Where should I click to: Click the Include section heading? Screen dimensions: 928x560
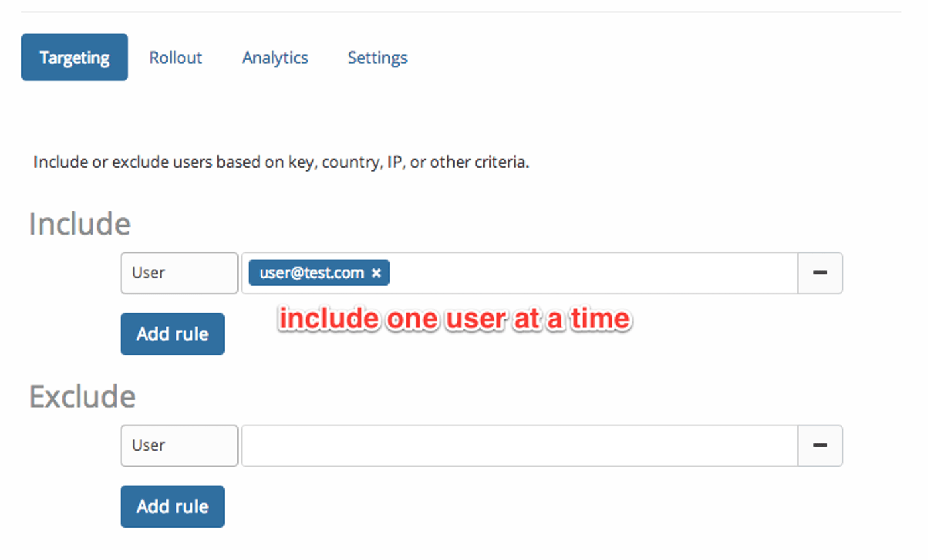pos(80,224)
